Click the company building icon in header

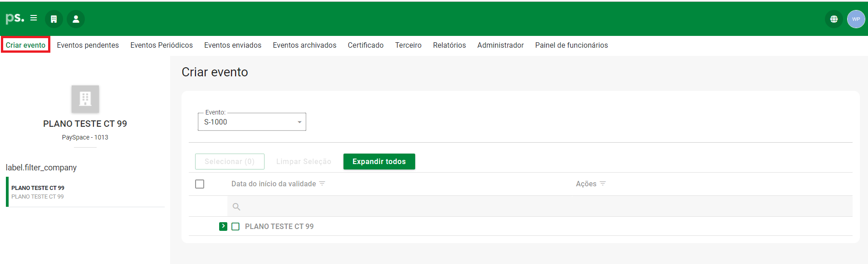coord(54,19)
